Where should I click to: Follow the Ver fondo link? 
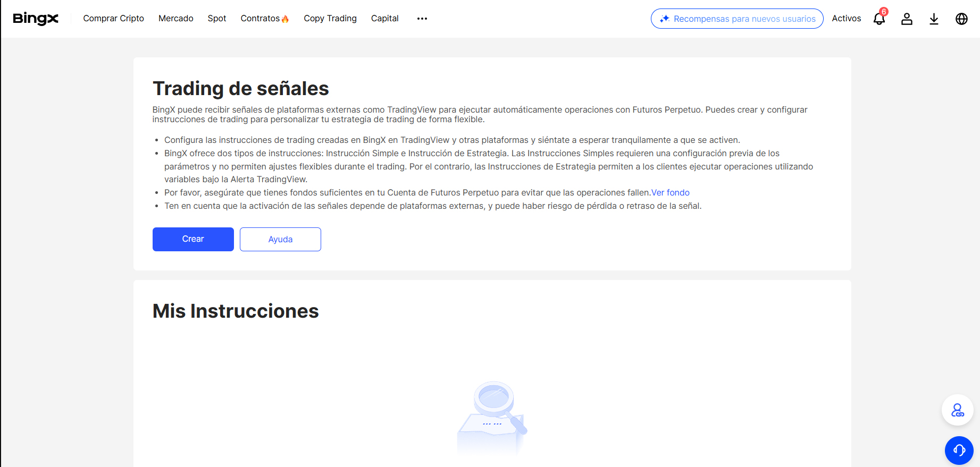pos(670,193)
